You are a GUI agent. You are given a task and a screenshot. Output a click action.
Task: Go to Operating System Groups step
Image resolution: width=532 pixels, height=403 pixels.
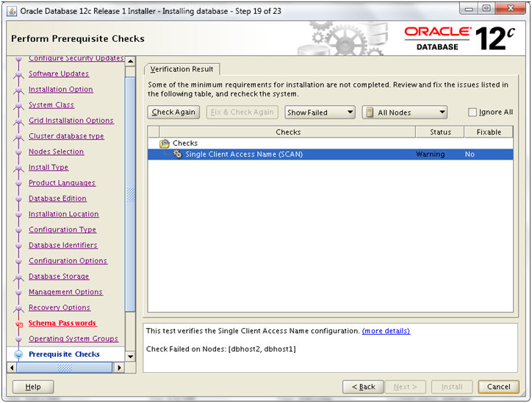[73, 339]
